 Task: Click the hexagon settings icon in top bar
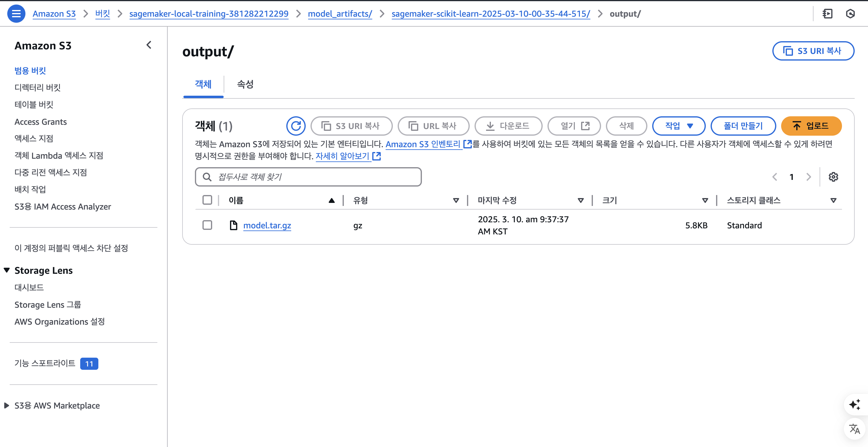tap(850, 14)
